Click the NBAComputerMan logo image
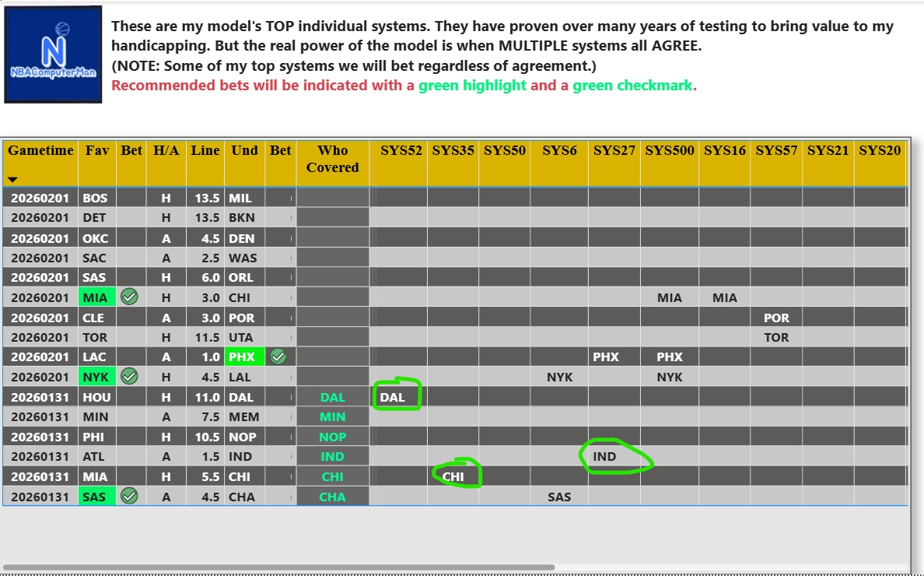This screenshot has width=924, height=576. pyautogui.click(x=53, y=54)
